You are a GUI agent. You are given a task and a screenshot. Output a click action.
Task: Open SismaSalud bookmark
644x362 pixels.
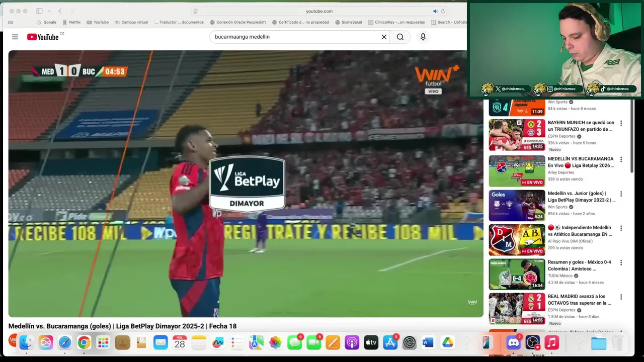click(x=348, y=22)
